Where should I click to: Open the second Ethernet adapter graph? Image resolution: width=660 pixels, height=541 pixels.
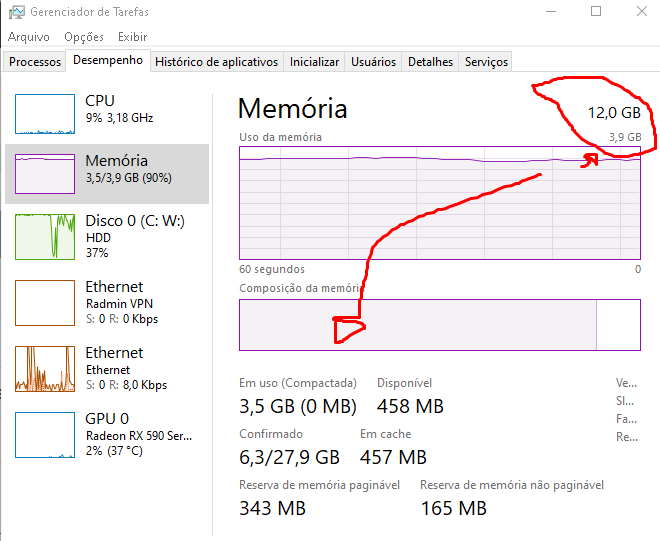click(45, 369)
